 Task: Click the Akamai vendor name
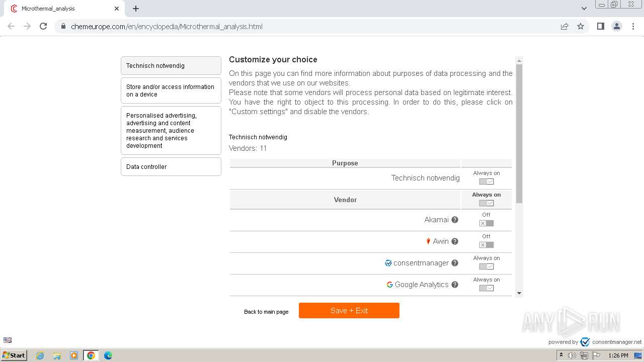click(x=436, y=220)
